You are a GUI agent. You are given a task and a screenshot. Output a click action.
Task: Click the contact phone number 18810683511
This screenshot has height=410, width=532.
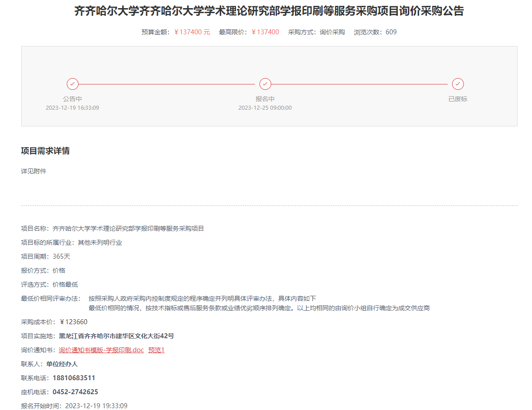point(74,378)
